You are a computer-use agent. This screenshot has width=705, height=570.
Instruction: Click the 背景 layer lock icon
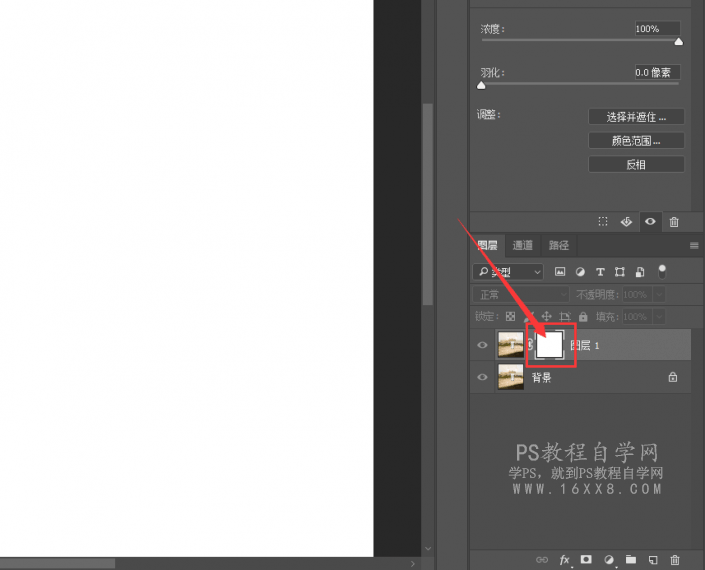673,377
